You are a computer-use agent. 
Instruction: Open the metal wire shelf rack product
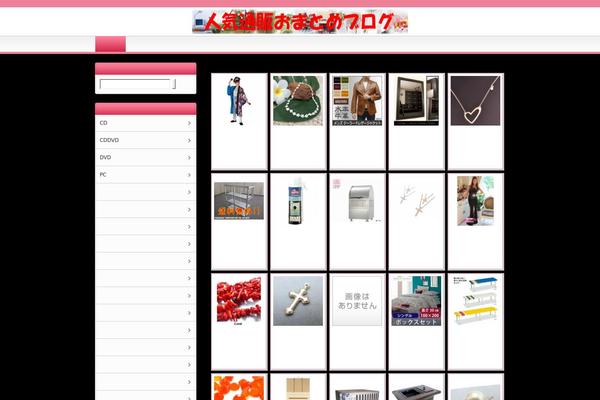(x=239, y=201)
